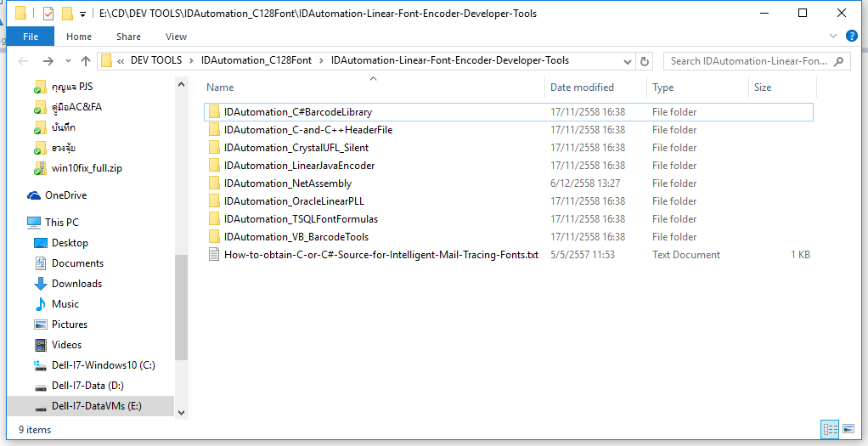Image resolution: width=868 pixels, height=446 pixels.
Task: Expand the hidden breadcrumb path chevrons
Action: [120, 61]
